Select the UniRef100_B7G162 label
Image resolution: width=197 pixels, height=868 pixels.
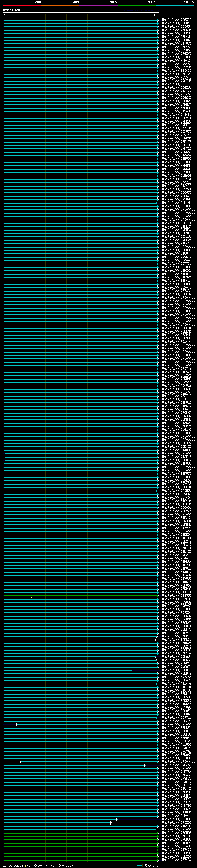(176, 653)
